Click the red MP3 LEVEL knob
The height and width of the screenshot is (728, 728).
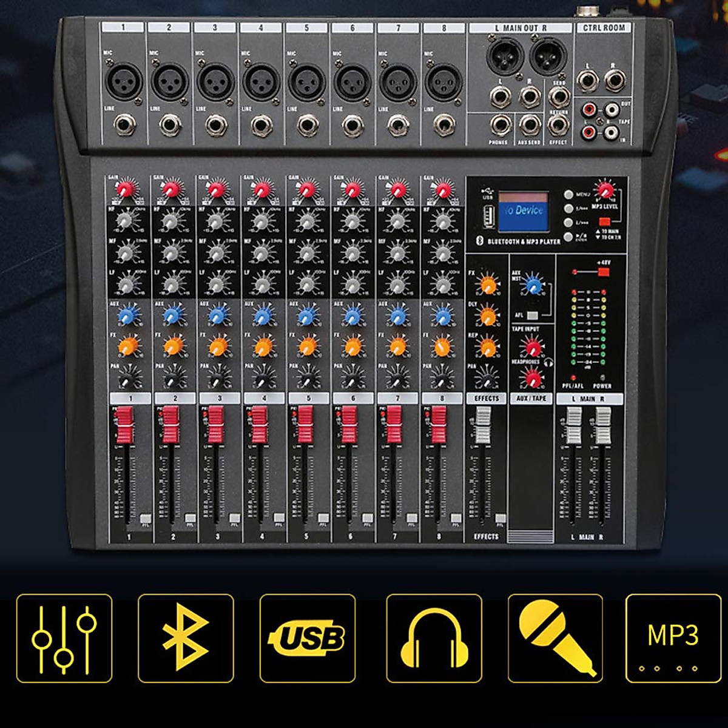click(604, 189)
